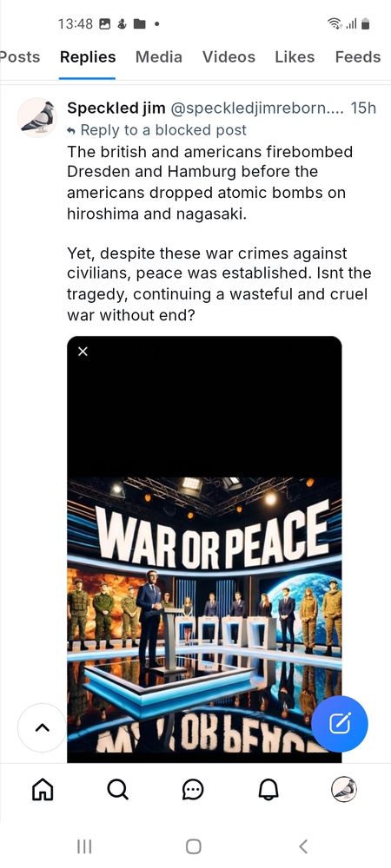The width and height of the screenshot is (391, 868).
Task: Open the Notifications bell icon
Action: point(268,789)
